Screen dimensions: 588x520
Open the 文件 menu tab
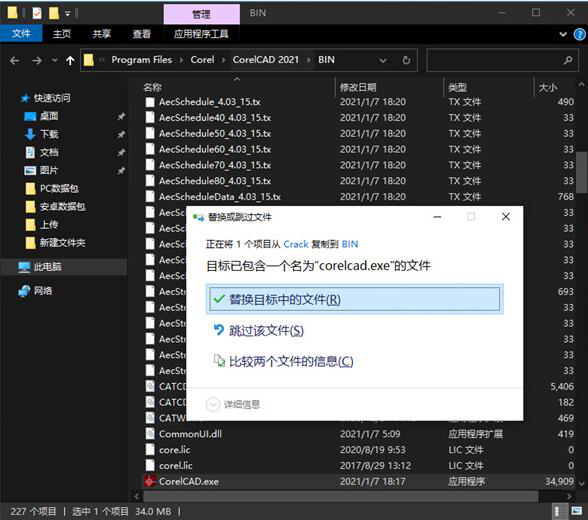pyautogui.click(x=21, y=34)
